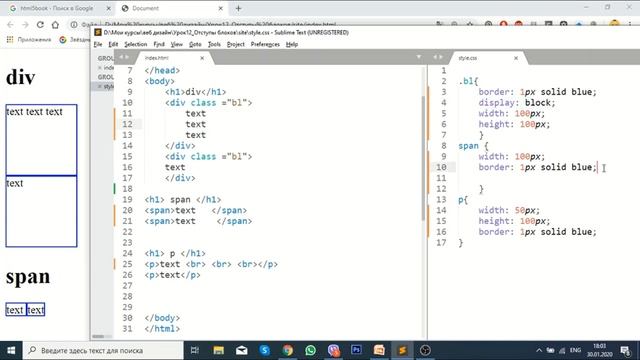Click the 'div' heading in the browser page
This screenshot has height=360, width=640.
[20, 77]
